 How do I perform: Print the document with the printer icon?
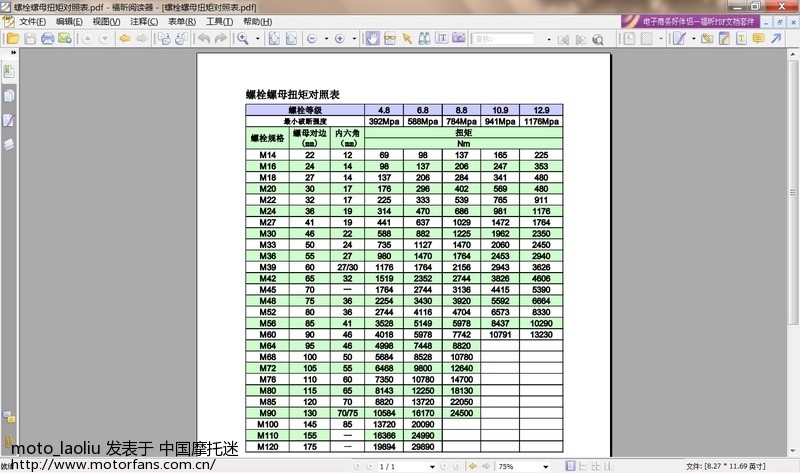(47, 39)
